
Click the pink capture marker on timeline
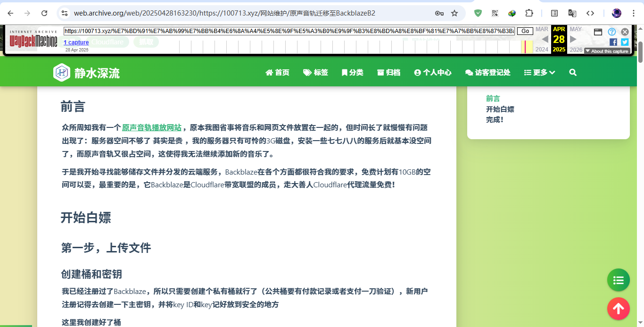pos(525,47)
